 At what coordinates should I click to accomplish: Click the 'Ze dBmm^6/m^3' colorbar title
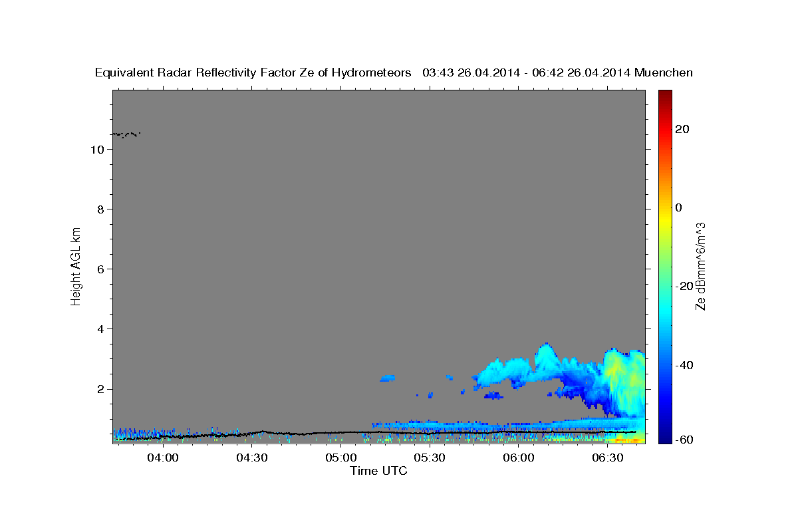point(700,266)
